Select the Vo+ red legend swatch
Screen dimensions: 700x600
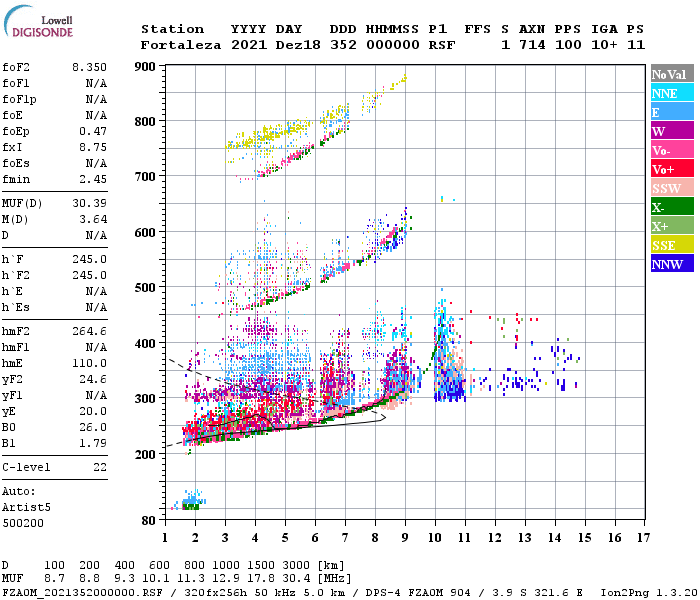672,168
